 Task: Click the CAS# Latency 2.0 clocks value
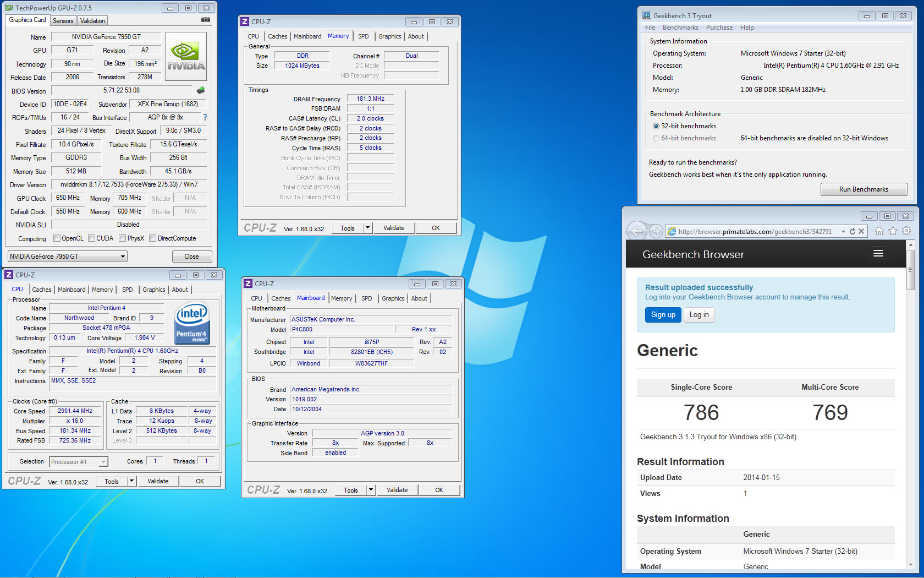coord(371,118)
